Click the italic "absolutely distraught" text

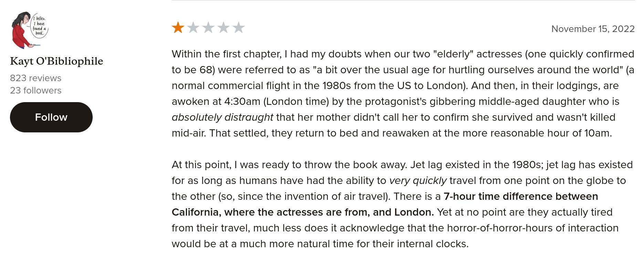222,117
